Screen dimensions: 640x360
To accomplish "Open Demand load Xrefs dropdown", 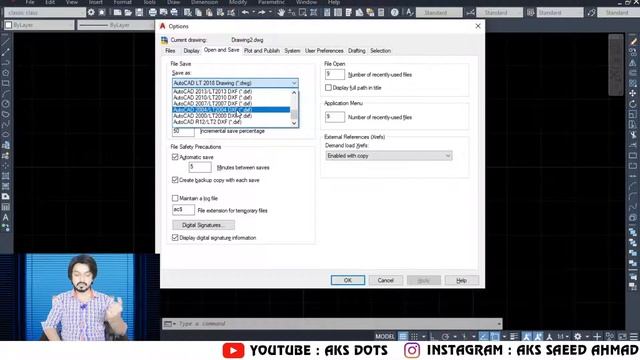I will 389,156.
